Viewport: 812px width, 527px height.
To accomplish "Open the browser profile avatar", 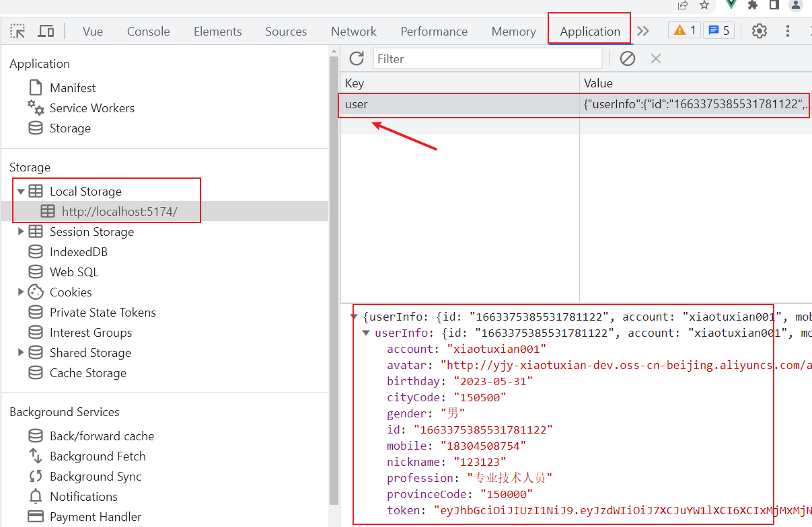I will coord(796,5).
